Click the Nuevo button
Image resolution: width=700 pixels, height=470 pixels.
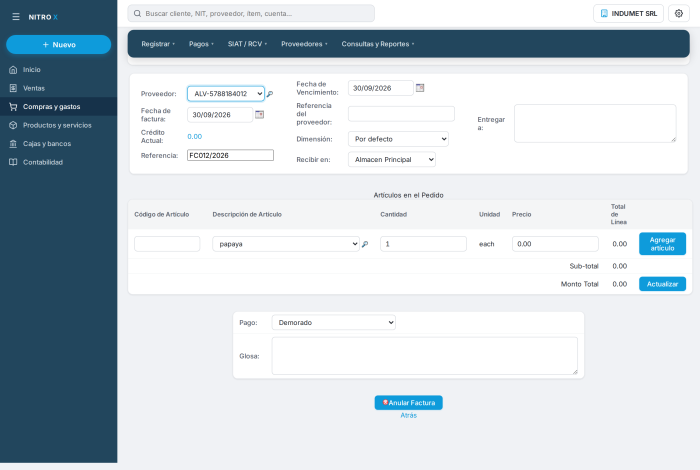(x=58, y=45)
